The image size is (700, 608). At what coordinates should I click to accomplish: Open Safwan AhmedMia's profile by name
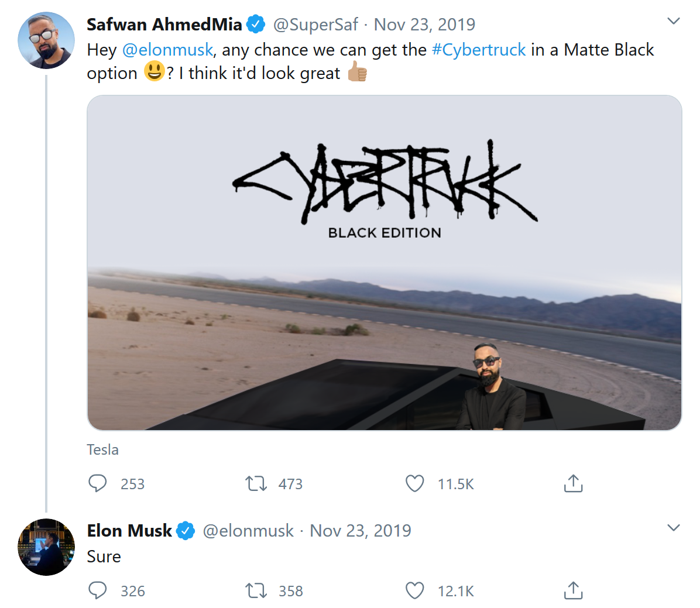pyautogui.click(x=164, y=25)
